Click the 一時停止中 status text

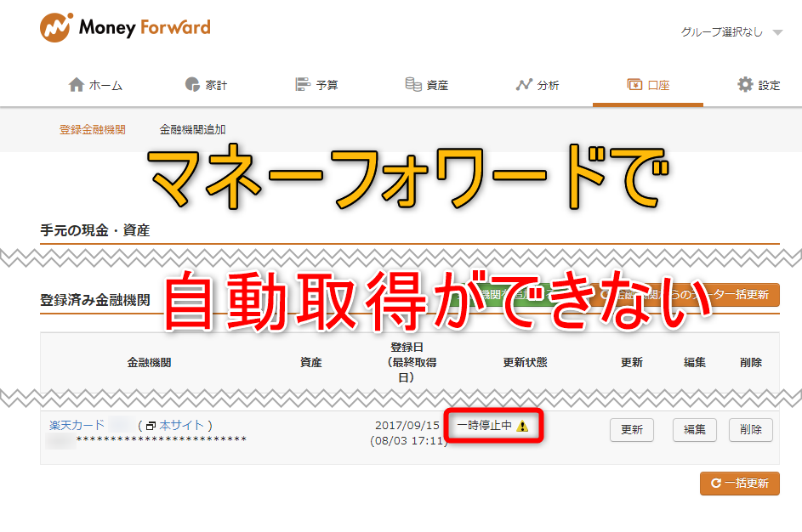click(x=484, y=425)
